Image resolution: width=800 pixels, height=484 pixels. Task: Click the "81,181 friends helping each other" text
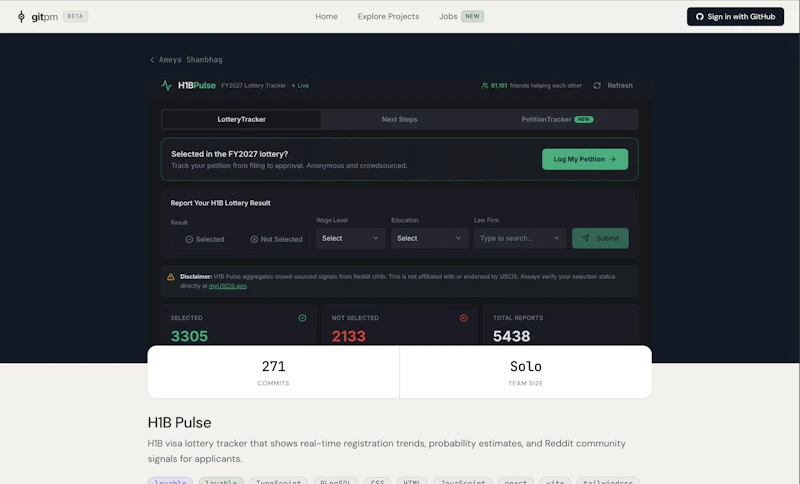tap(536, 86)
